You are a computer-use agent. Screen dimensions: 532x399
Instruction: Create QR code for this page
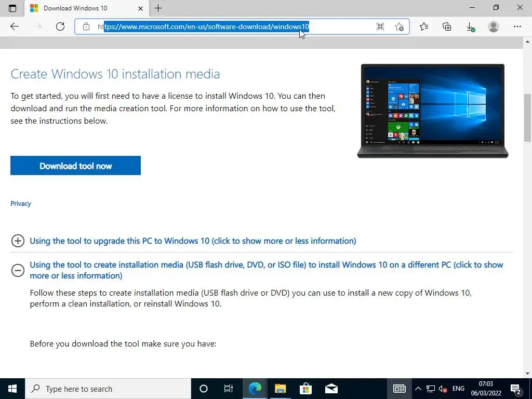click(380, 26)
